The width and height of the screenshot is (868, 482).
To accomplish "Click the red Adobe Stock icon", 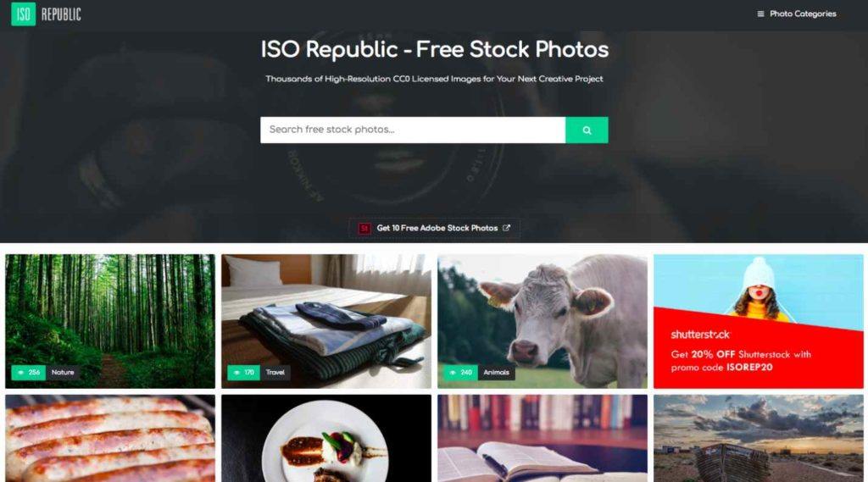I will 364,228.
